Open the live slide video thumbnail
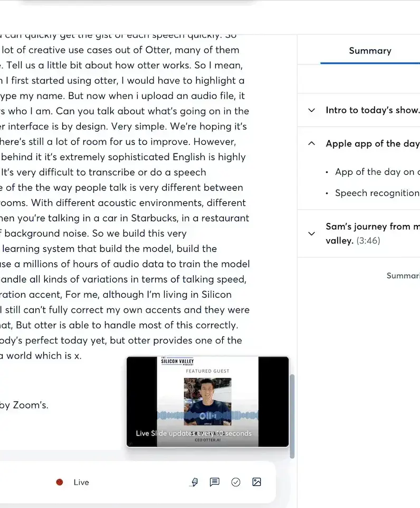 point(207,402)
